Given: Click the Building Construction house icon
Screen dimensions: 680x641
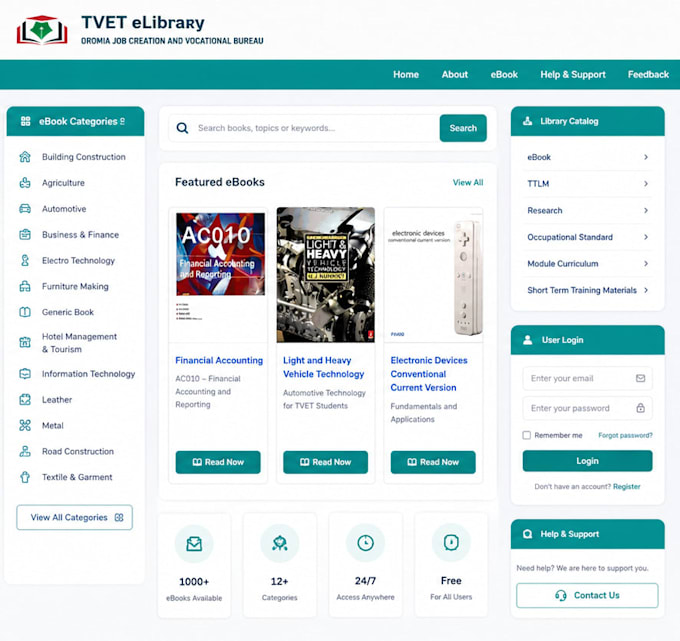Looking at the screenshot, I should pos(25,157).
